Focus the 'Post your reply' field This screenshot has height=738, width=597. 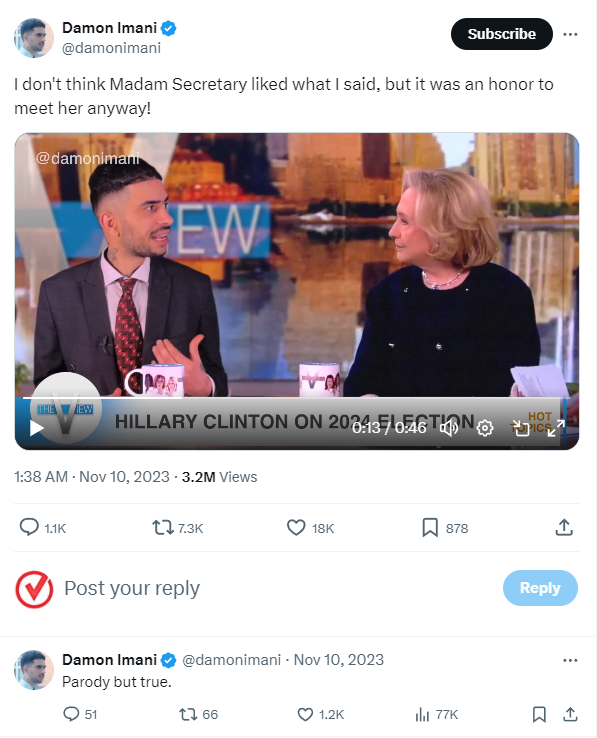coord(278,588)
